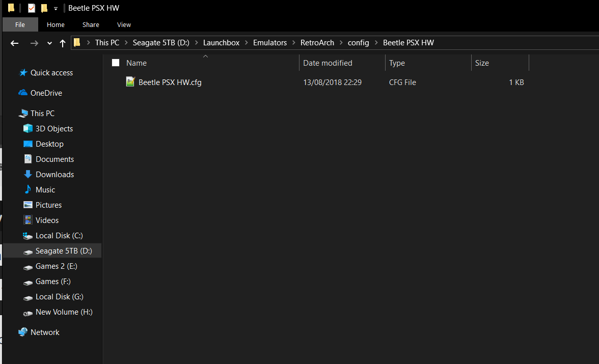Click This PC in the address breadcrumb
Image resolution: width=599 pixels, height=364 pixels.
(x=107, y=42)
